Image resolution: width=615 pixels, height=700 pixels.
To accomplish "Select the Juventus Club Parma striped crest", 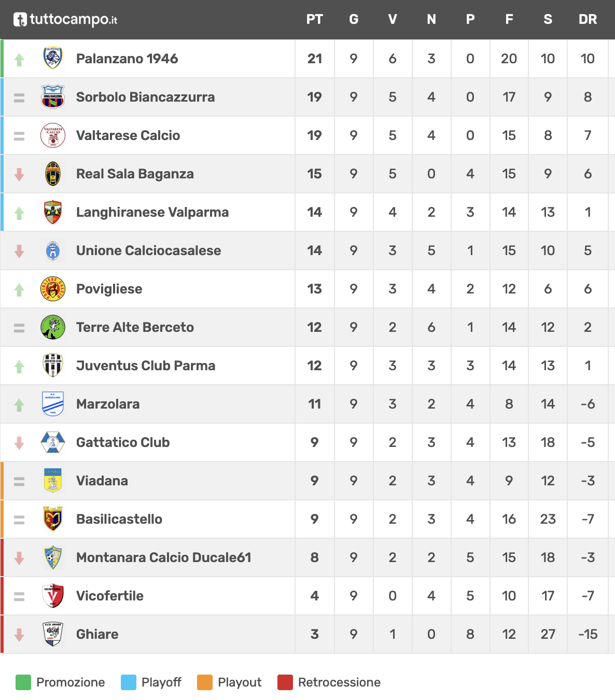I will tap(53, 365).
